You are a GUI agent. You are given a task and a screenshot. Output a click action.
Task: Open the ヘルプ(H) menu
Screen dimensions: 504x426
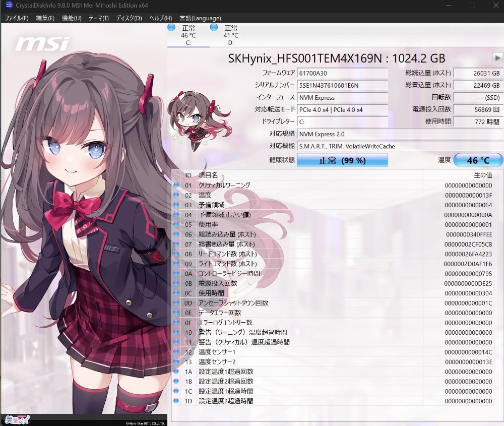click(160, 18)
